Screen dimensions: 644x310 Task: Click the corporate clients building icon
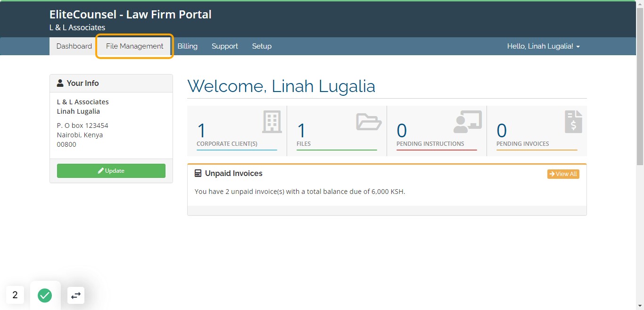[272, 122]
